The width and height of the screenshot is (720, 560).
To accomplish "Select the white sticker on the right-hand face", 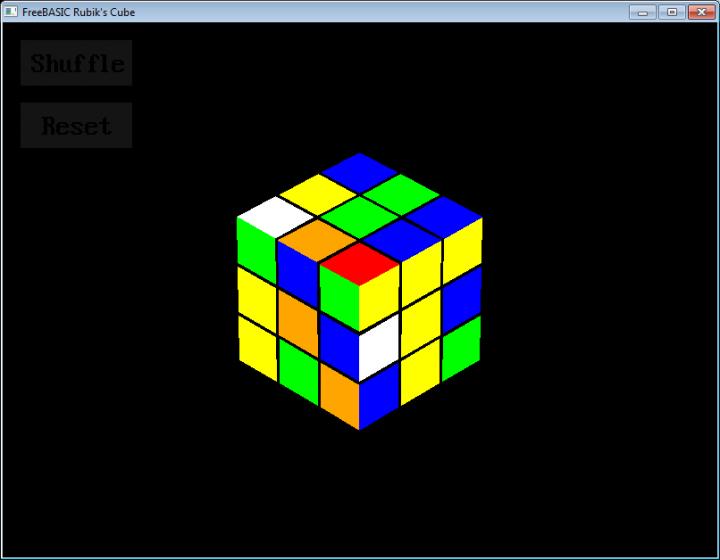I will click(x=379, y=347).
